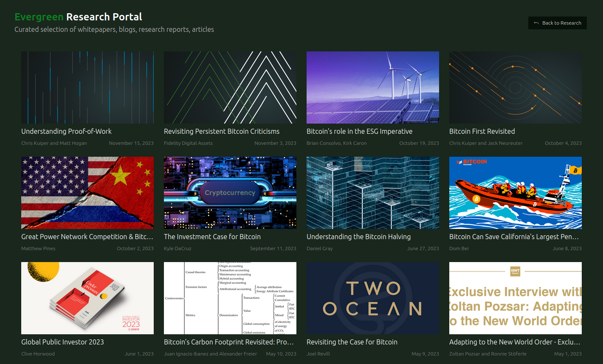Click Zoltan Pozsar and Ronnie Stöferle text
603x364 pixels.
tap(488, 354)
